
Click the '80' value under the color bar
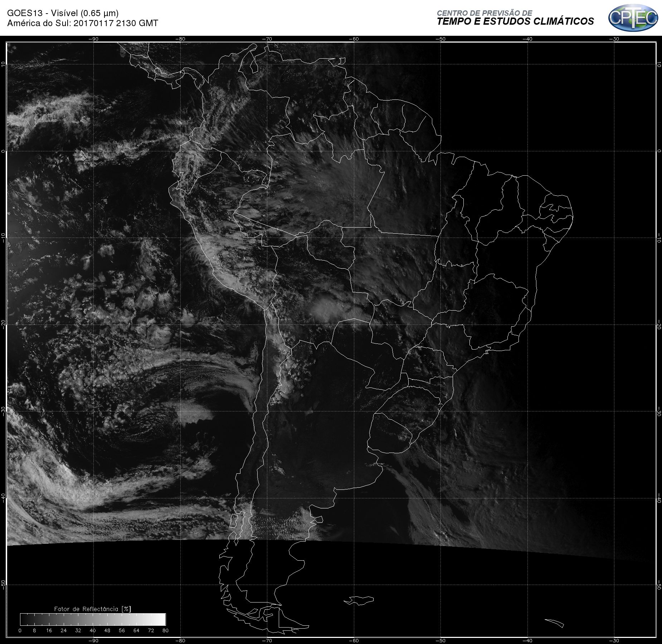pos(165,630)
